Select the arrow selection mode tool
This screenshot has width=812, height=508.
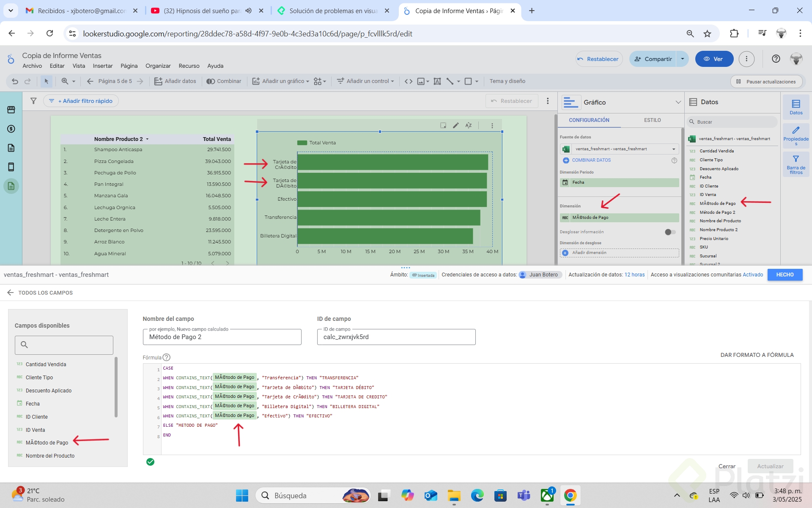tap(46, 81)
